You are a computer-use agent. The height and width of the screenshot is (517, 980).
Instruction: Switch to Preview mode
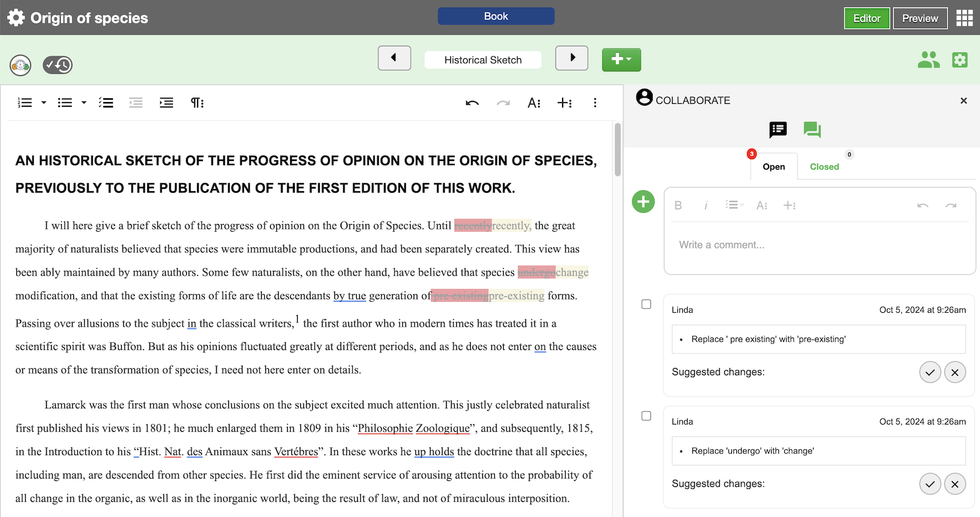919,19
